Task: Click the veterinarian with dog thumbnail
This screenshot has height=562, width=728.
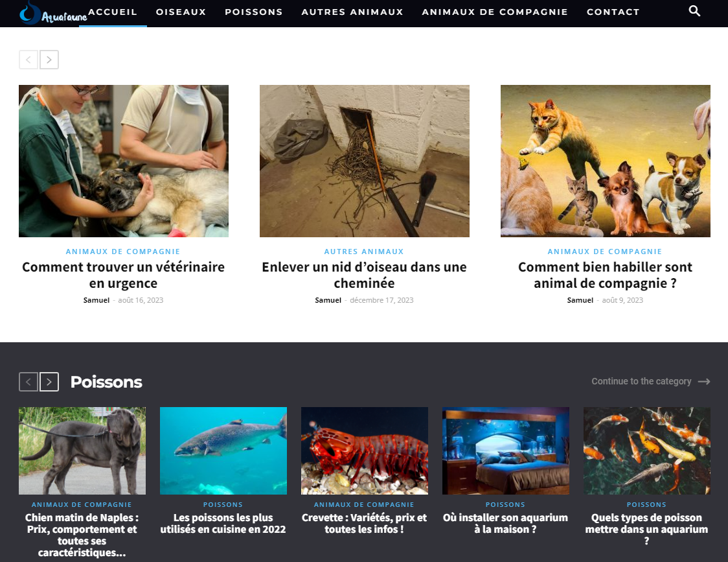Action: pyautogui.click(x=124, y=161)
